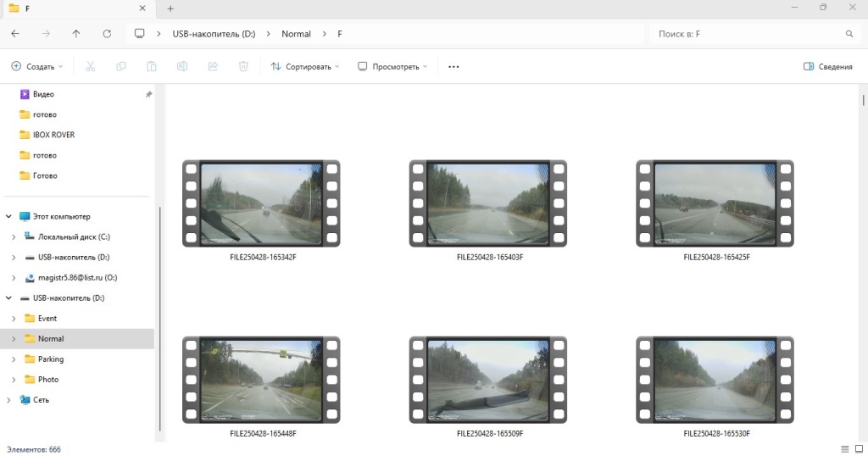Click the computer icon in address bar
Image resolution: width=868 pixels, height=456 pixels.
click(140, 34)
